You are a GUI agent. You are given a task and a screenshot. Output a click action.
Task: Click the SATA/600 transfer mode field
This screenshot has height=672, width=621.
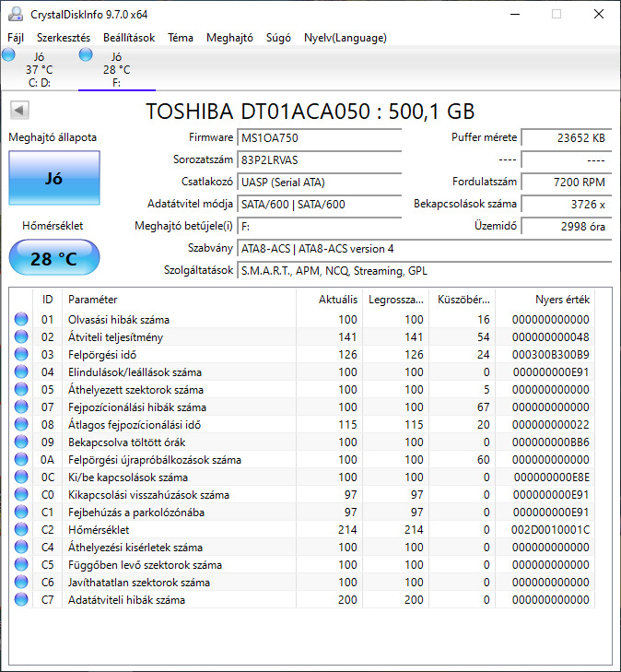click(319, 205)
